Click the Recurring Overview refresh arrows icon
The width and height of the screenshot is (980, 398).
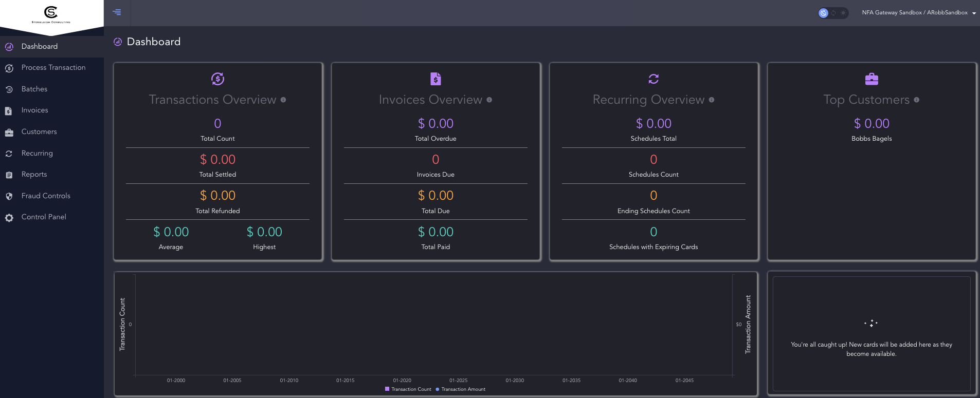coord(654,79)
